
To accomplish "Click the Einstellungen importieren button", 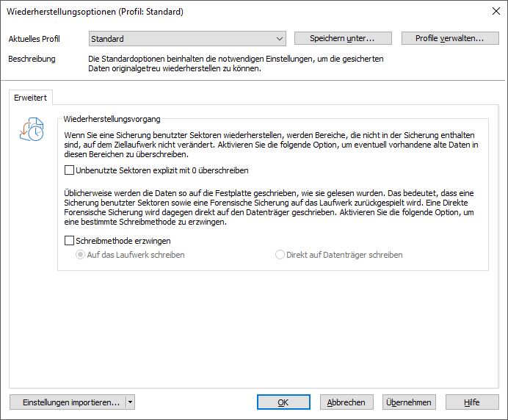I will pyautogui.click(x=68, y=402).
